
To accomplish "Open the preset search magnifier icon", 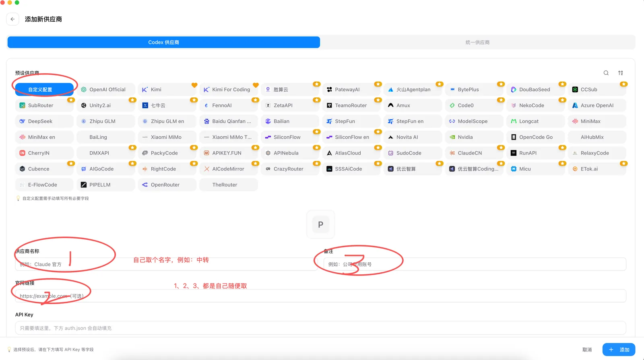I will point(606,73).
